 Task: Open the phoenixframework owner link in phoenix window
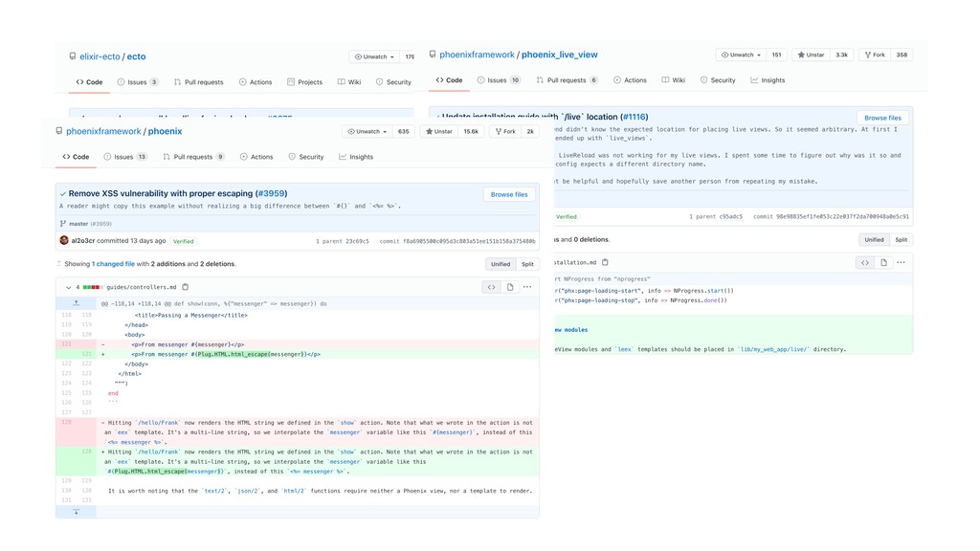103,131
